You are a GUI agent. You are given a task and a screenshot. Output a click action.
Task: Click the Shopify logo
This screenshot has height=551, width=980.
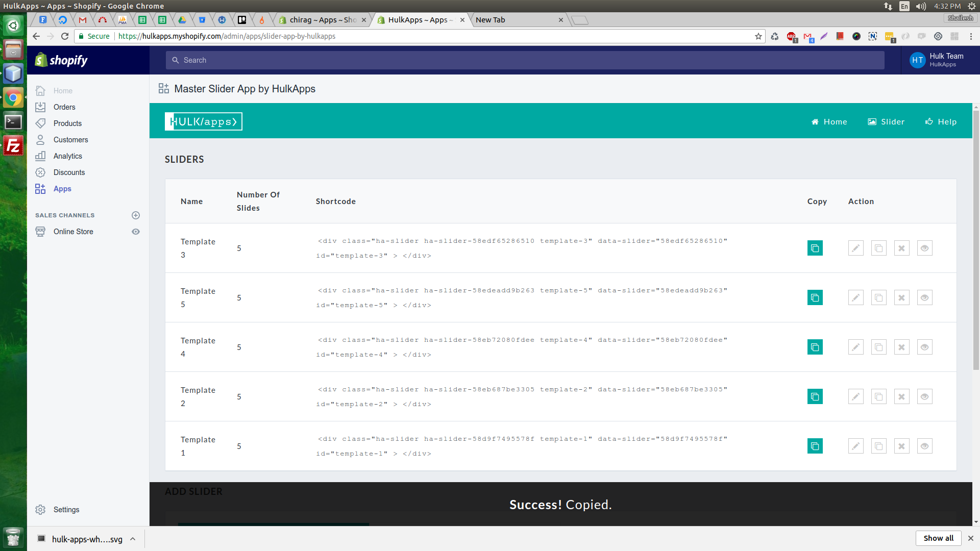(x=61, y=60)
